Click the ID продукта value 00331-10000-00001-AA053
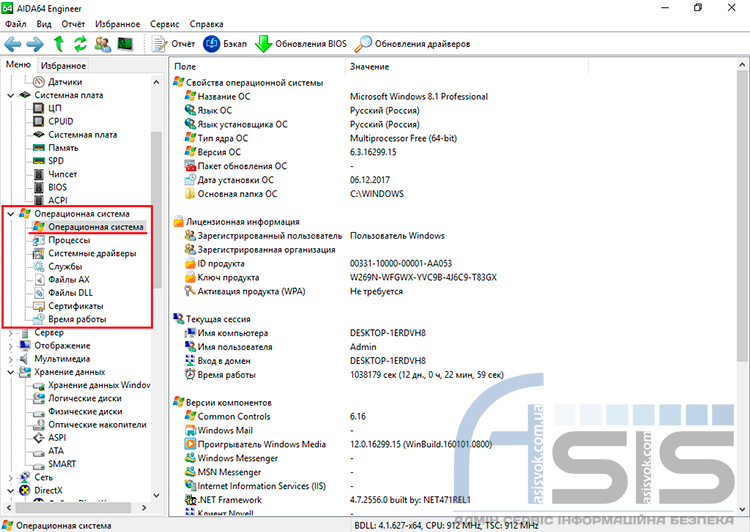Screen dimensions: 750x532 pyautogui.click(x=401, y=264)
